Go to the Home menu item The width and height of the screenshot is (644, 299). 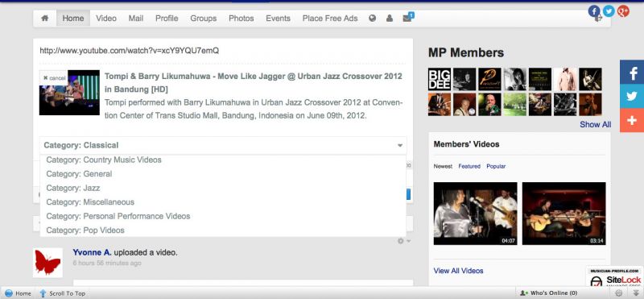(73, 18)
